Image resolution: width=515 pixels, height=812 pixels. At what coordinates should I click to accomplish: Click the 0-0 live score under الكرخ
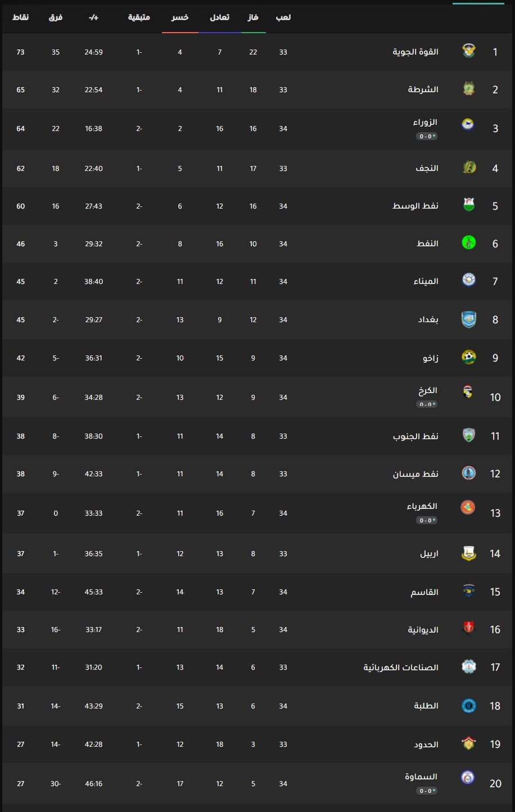(427, 404)
